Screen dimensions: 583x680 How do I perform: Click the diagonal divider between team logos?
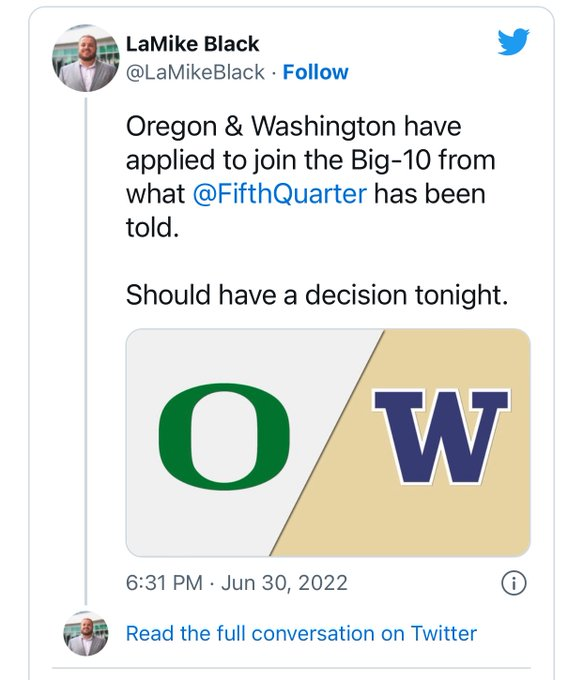click(327, 443)
